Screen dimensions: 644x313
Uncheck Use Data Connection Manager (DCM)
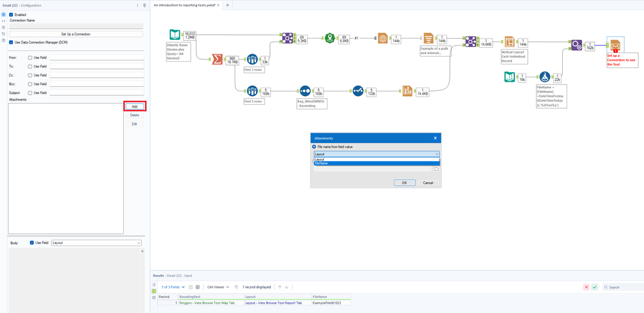(x=11, y=42)
